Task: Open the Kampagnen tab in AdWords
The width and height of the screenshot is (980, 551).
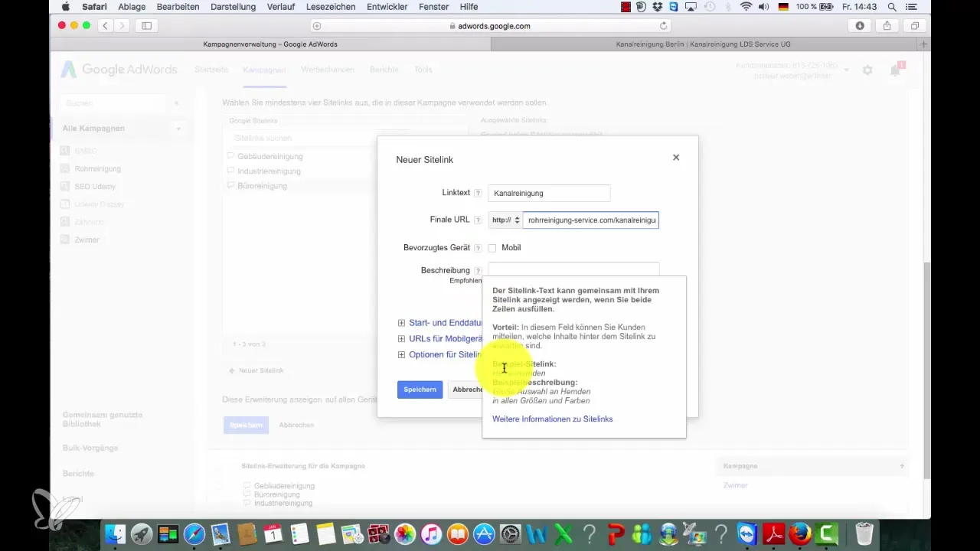Action: pyautogui.click(x=264, y=70)
